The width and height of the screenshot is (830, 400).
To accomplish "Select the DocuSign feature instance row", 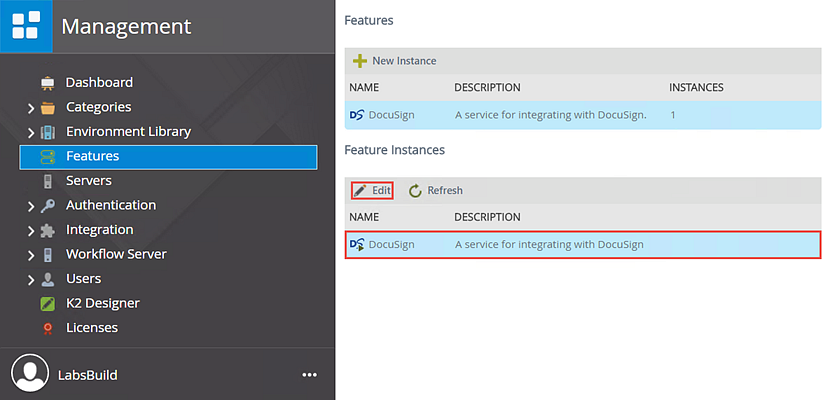I will click(582, 244).
